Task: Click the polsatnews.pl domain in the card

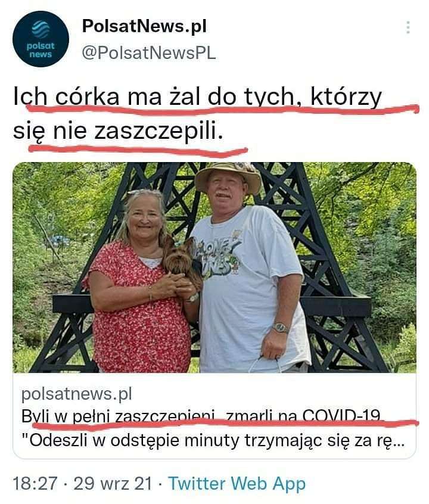Action: [x=76, y=394]
